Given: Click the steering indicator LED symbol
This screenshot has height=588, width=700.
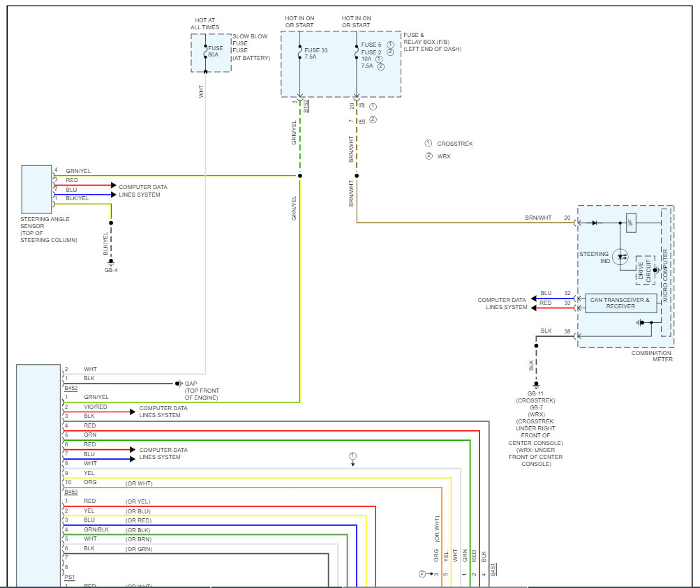Looking at the screenshot, I should (620, 257).
